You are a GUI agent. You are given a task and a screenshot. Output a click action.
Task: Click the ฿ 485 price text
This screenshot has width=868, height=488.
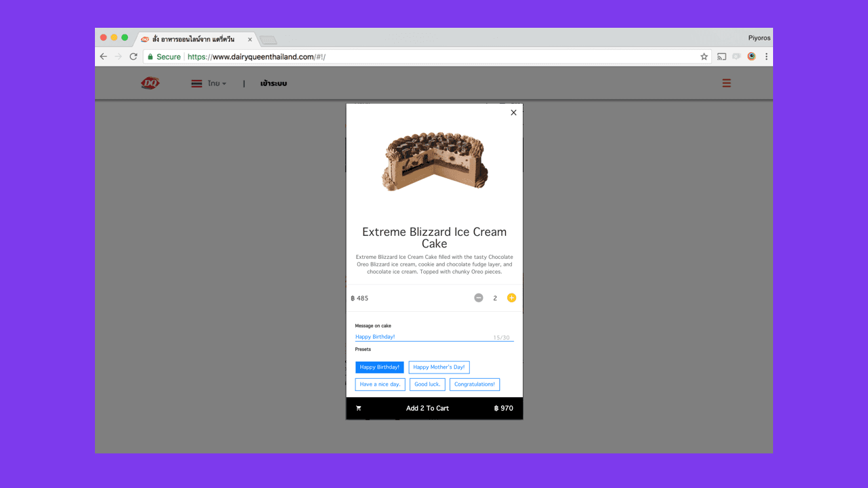359,298
